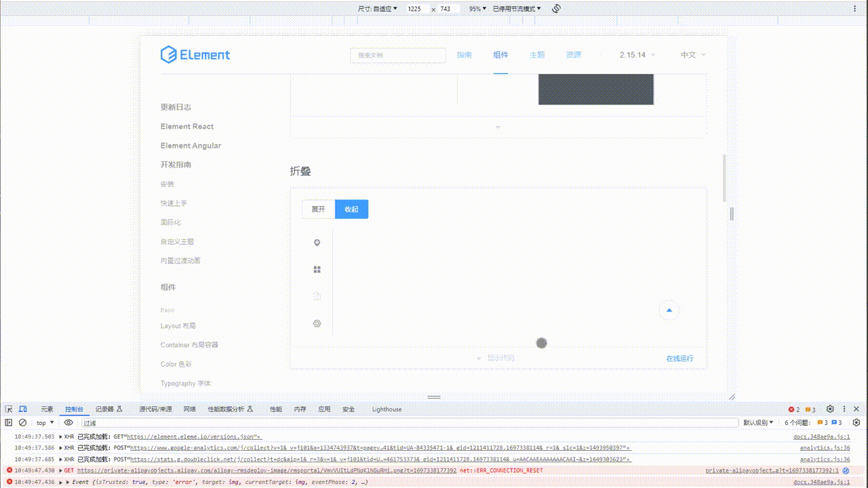
Task: Switch to the 性能 tab
Action: click(x=276, y=409)
